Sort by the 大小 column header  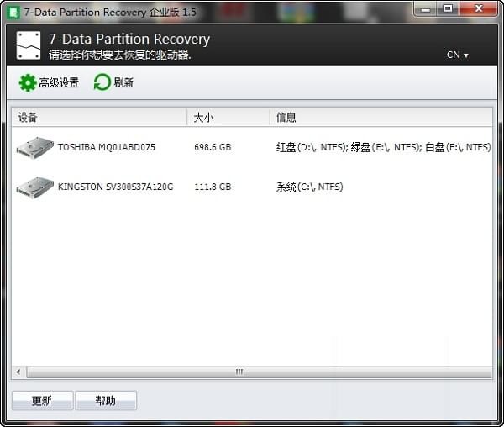228,118
